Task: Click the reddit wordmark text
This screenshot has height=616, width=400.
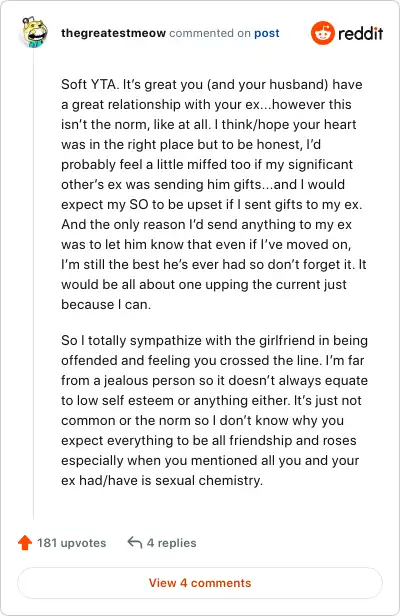Action: [x=360, y=34]
